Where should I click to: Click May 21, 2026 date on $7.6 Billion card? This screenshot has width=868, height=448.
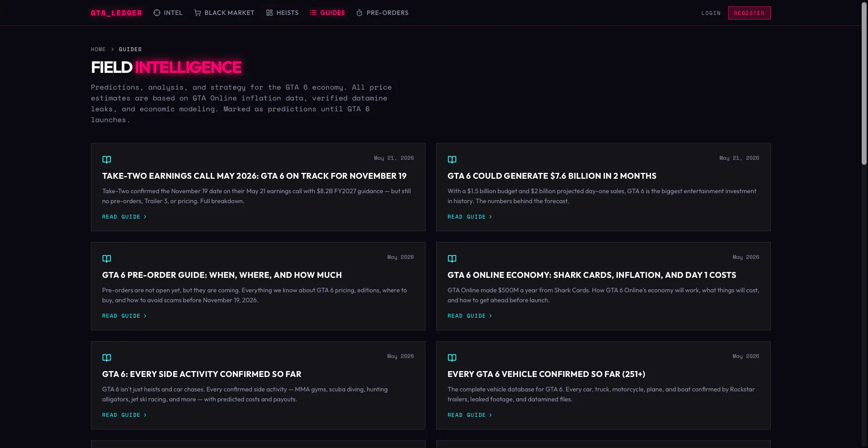(739, 158)
